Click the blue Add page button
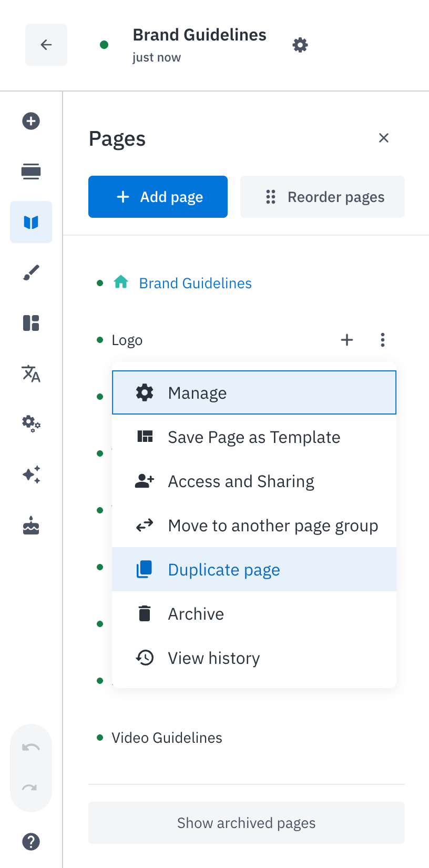 click(158, 197)
